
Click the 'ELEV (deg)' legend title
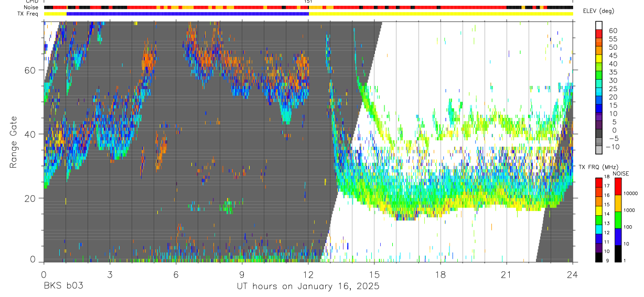click(598, 11)
